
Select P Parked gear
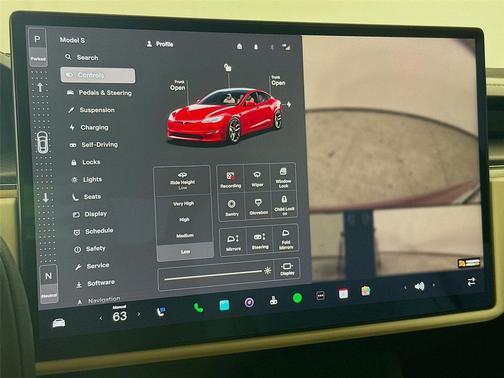tap(38, 47)
